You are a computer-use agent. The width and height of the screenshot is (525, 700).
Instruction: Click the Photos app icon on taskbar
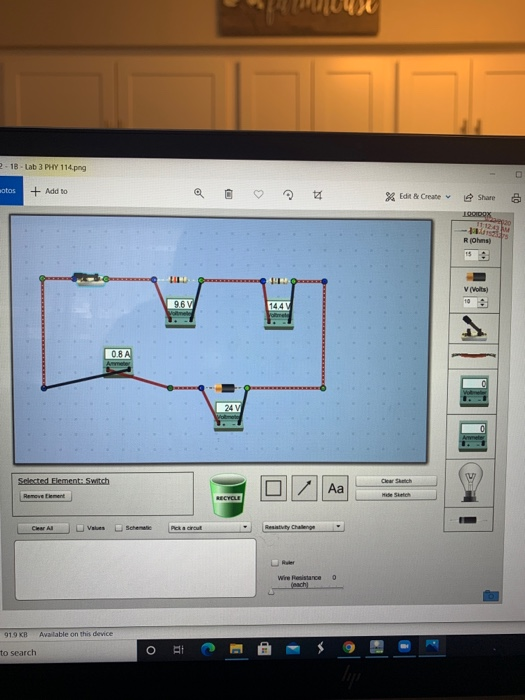pyautogui.click(x=432, y=646)
